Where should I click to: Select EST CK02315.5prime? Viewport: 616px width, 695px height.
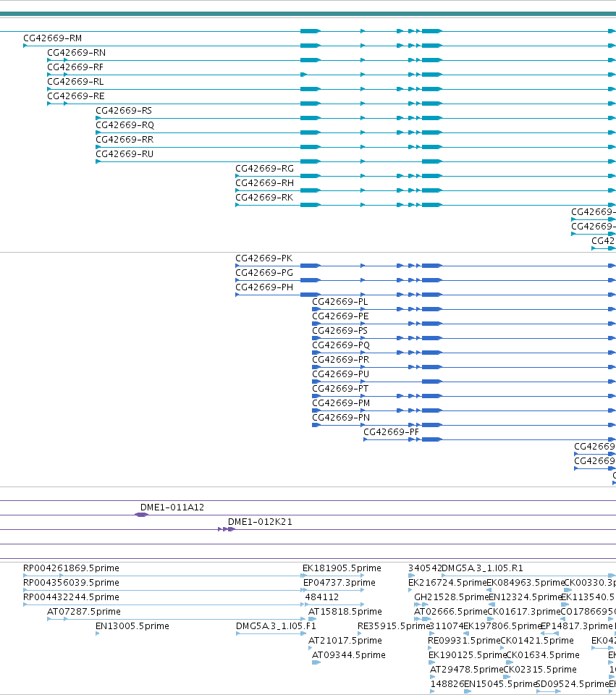pyautogui.click(x=540, y=670)
